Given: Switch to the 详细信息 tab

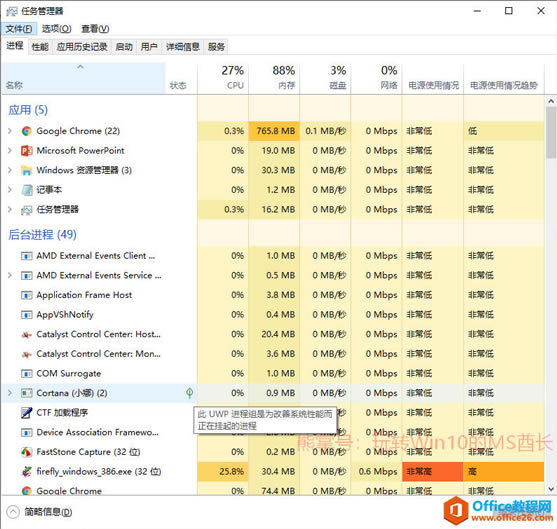Looking at the screenshot, I should (x=183, y=47).
